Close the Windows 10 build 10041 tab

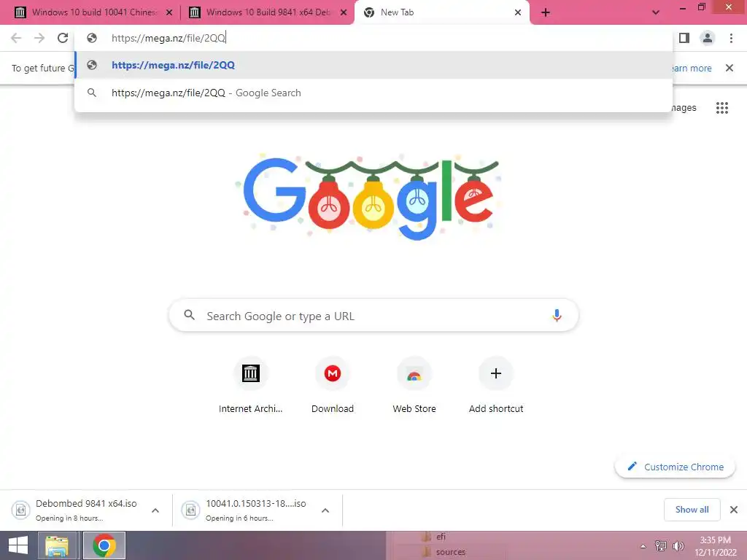click(x=169, y=12)
